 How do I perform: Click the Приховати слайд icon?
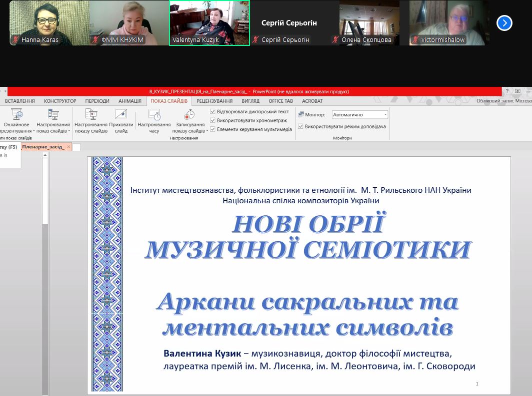tap(121, 114)
